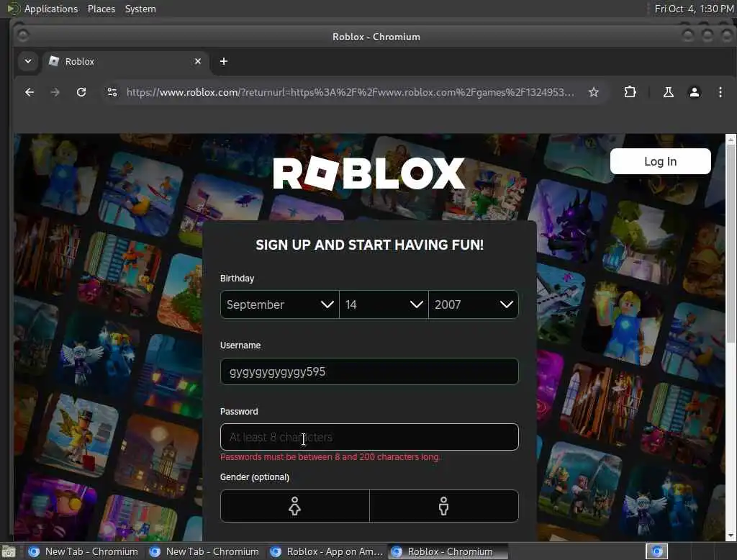Open the birthday year dropdown (2007)
This screenshot has height=560, width=737.
474,304
